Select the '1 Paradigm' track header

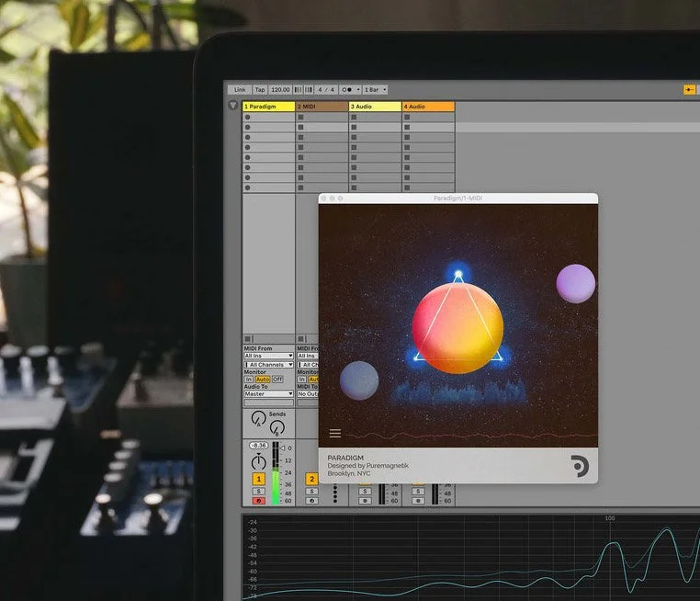point(269,107)
